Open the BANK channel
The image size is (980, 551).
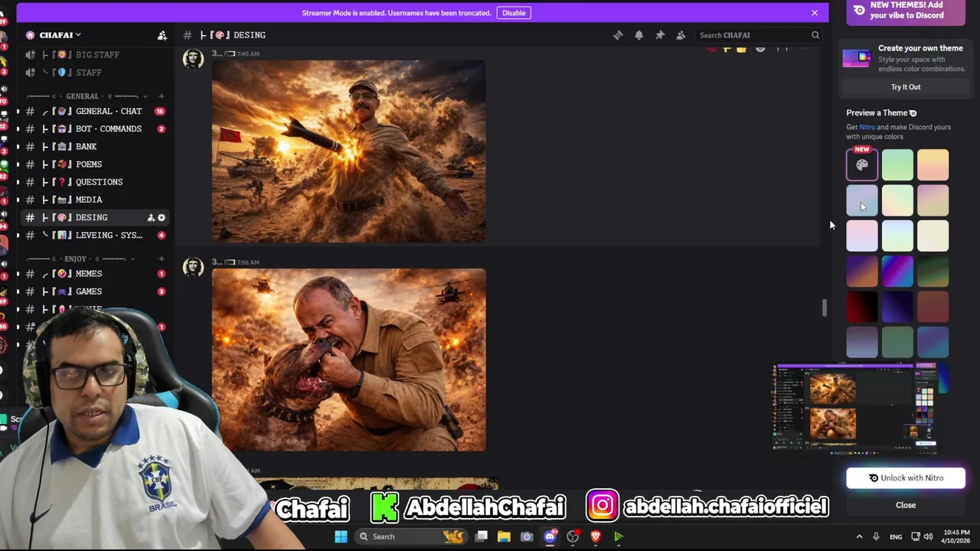[x=96, y=147]
